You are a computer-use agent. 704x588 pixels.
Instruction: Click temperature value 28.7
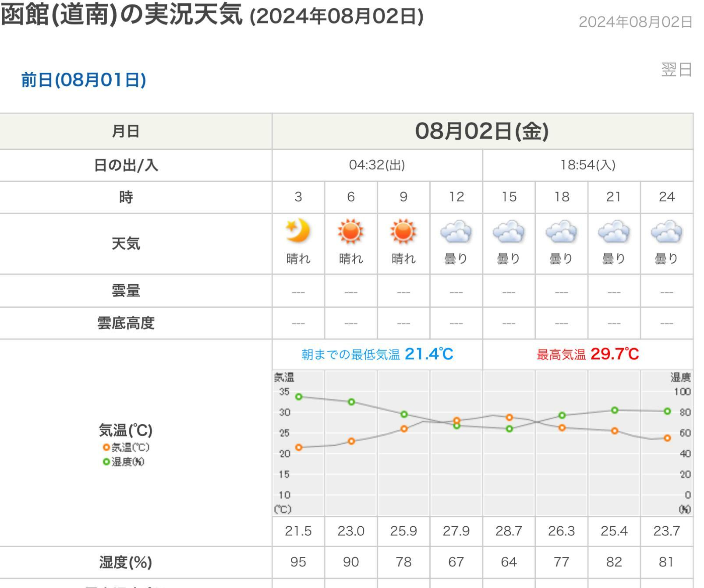[x=509, y=531]
